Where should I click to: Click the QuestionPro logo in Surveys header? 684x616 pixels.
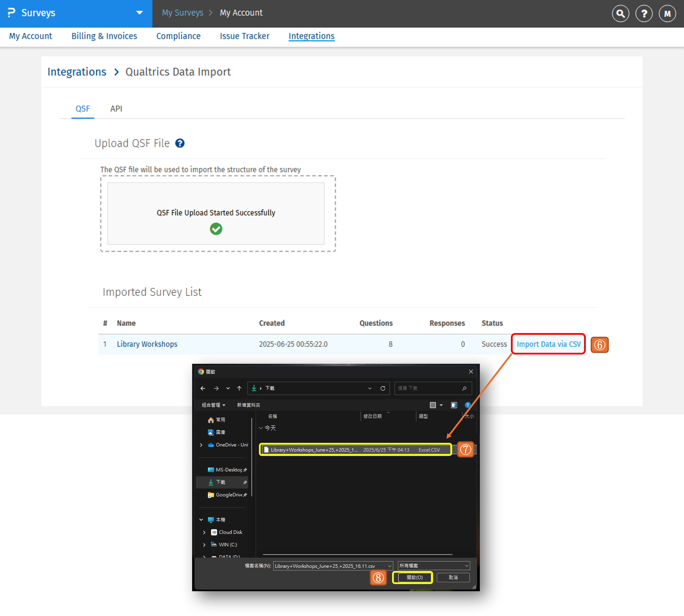tap(12, 13)
